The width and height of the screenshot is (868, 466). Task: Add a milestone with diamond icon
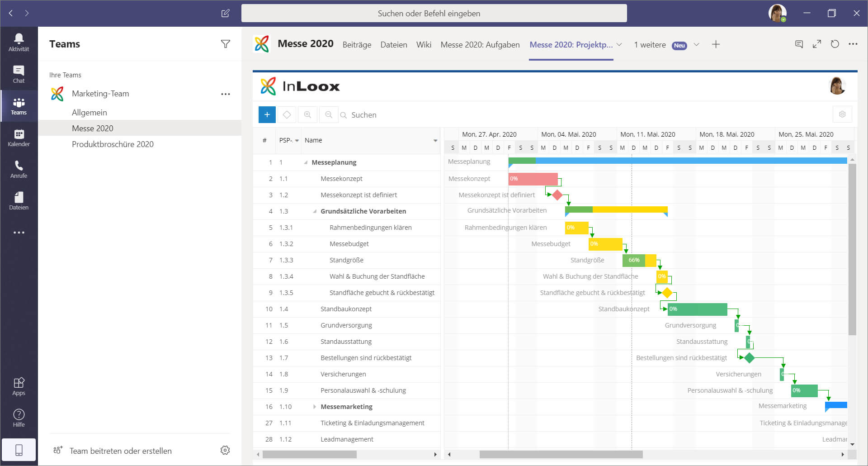287,115
